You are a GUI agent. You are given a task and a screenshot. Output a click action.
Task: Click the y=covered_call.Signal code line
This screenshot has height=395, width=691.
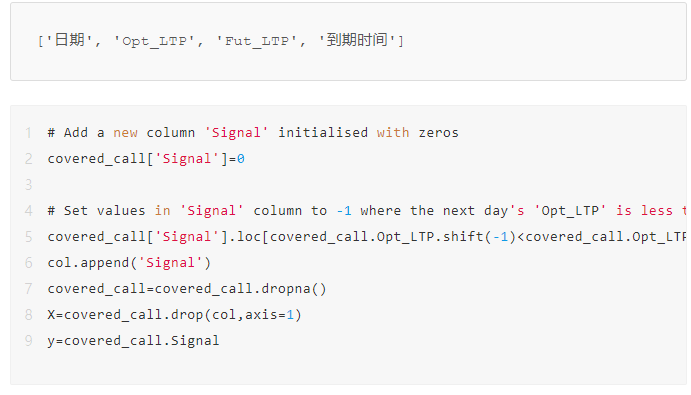133,341
